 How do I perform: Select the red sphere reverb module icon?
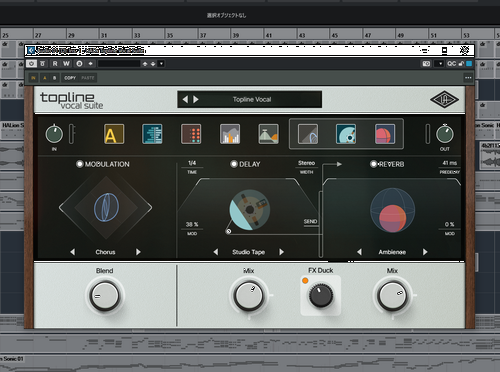385,134
